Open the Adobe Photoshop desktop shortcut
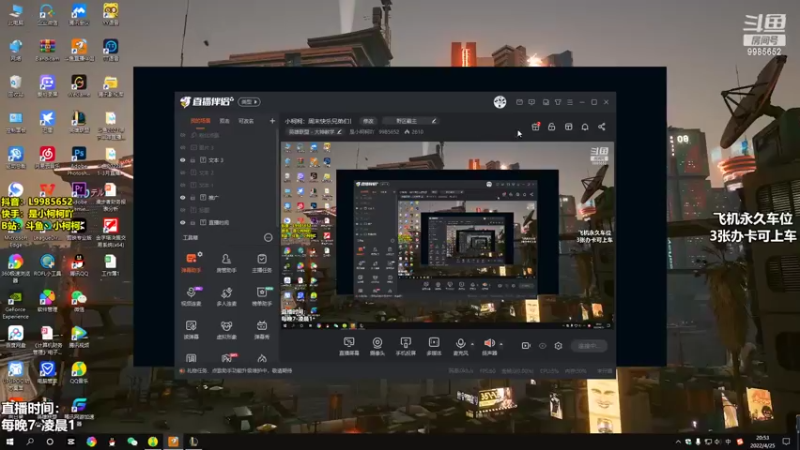 click(79, 158)
